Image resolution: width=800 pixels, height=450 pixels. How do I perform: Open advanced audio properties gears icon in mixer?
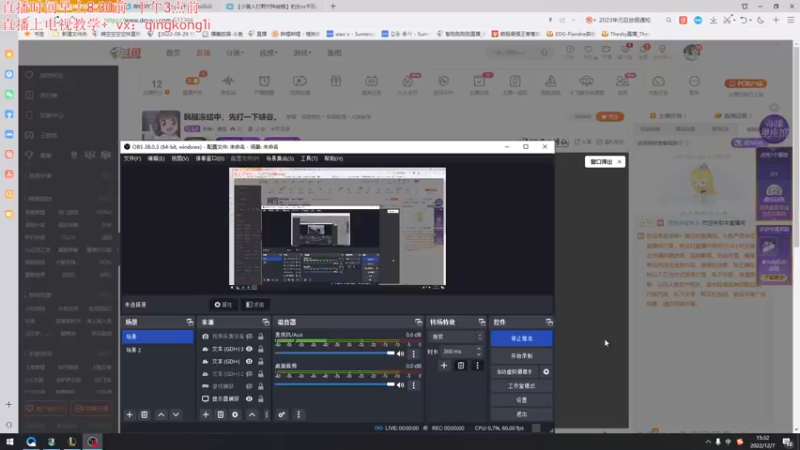[282, 415]
